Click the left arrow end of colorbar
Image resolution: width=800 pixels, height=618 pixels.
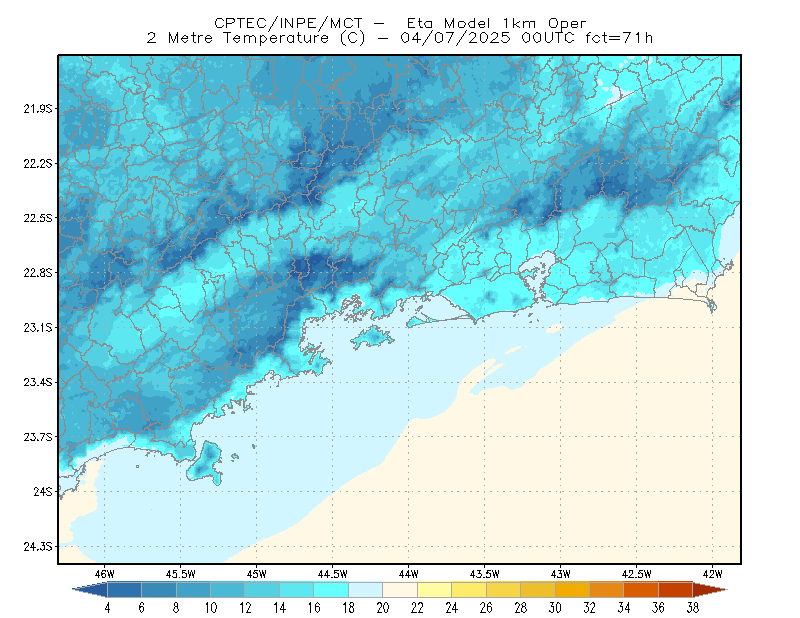pos(90,590)
